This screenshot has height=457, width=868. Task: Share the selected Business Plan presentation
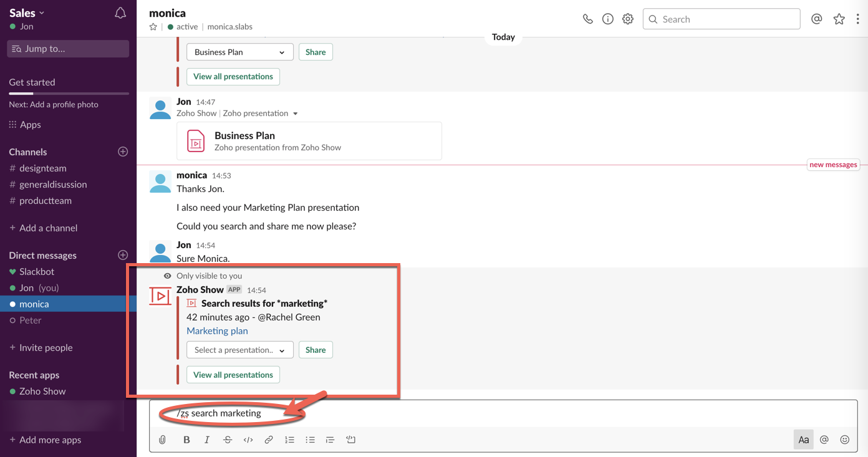[x=316, y=52]
